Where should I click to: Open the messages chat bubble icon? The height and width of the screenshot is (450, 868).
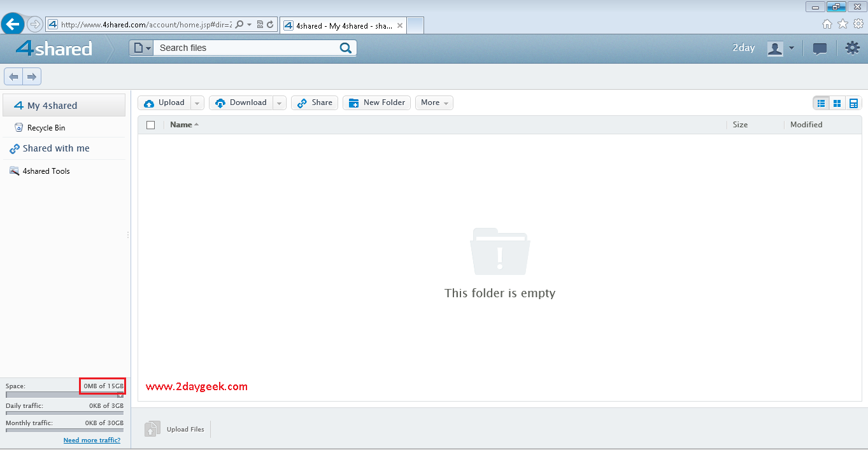820,48
